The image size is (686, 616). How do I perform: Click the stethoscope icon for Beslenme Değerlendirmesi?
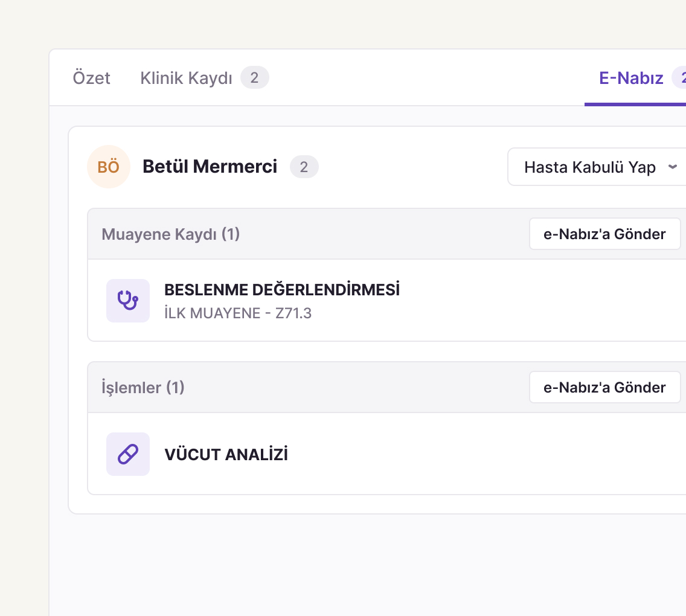click(x=128, y=301)
